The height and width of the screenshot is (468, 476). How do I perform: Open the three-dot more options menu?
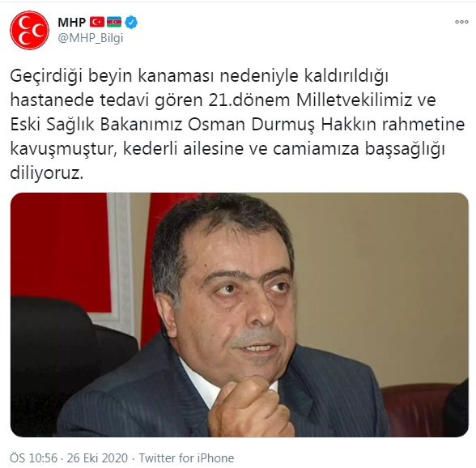[x=461, y=22]
